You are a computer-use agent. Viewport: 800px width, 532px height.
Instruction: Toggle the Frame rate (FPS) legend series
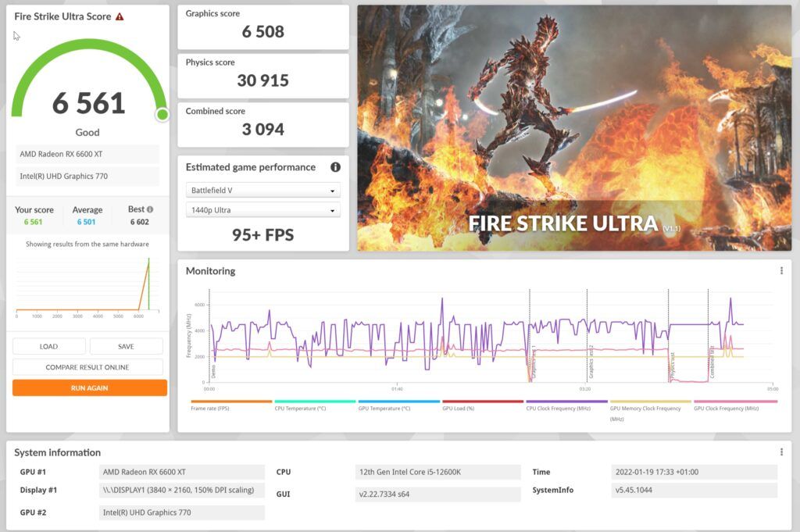[231, 405]
